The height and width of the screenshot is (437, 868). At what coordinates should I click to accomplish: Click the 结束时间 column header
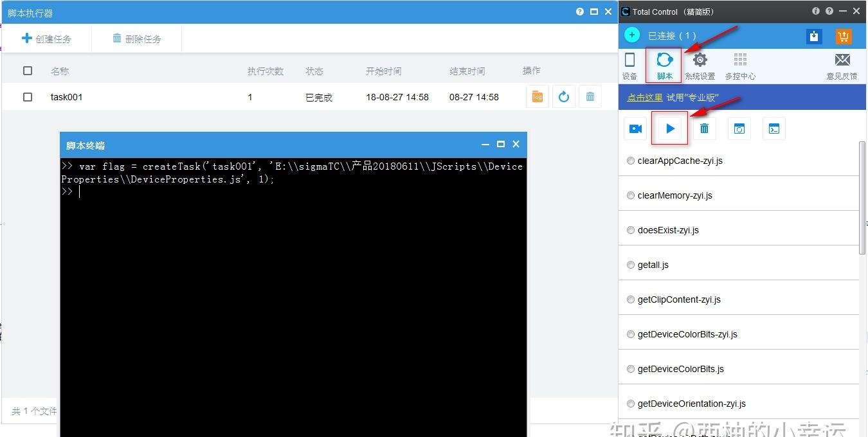pos(467,71)
